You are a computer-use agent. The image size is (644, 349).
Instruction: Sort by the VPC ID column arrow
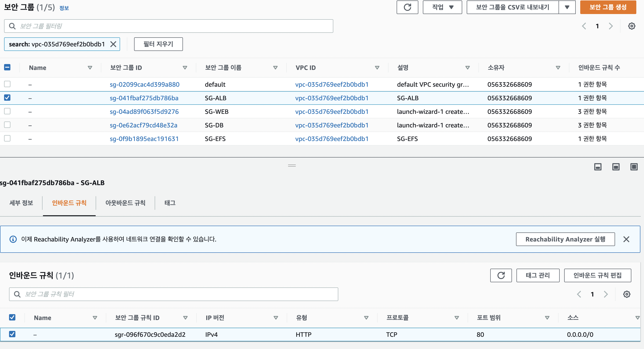coord(377,67)
